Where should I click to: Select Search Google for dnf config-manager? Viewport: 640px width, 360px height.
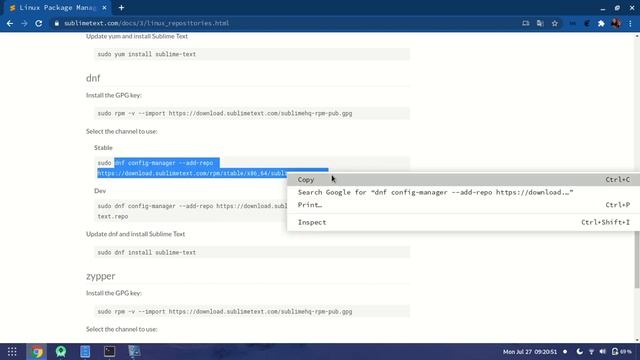tap(463, 192)
